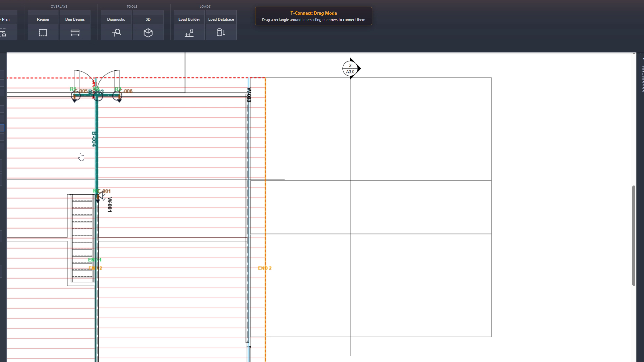644x362 pixels.
Task: Click the green END 1 label
Action: pyautogui.click(x=95, y=260)
